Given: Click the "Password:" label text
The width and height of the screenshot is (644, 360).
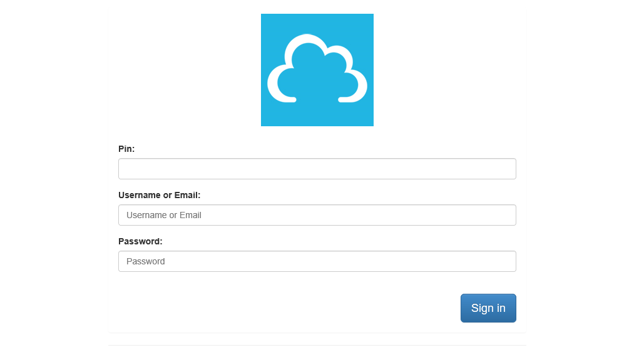Looking at the screenshot, I should [x=140, y=241].
